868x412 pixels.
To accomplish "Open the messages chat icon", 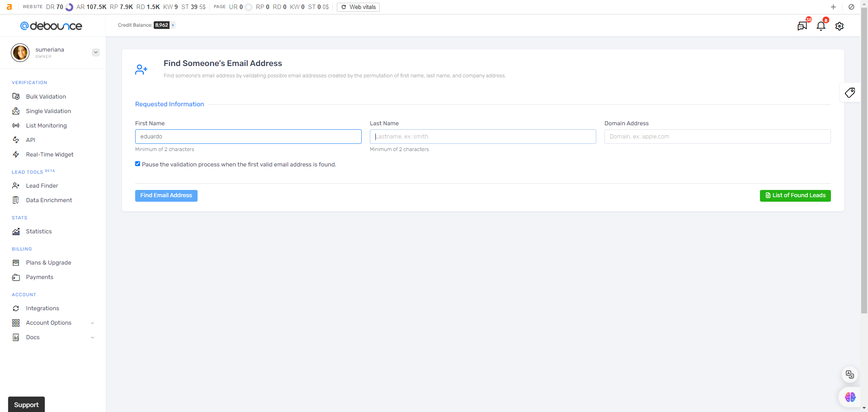I will pos(802,26).
